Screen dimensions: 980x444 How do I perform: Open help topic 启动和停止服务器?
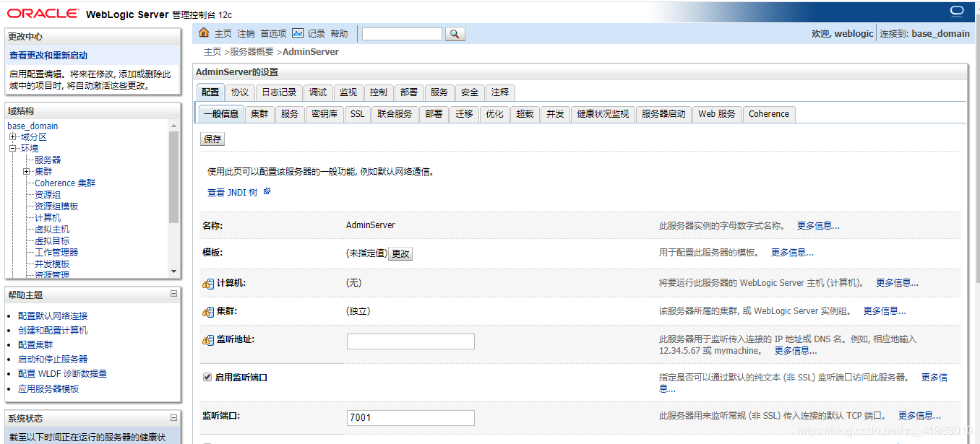tap(53, 360)
